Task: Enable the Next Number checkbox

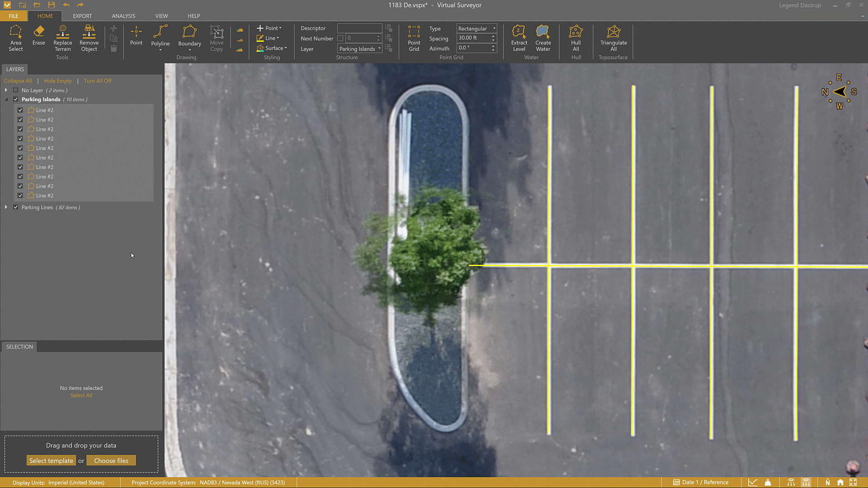Action: (x=340, y=38)
